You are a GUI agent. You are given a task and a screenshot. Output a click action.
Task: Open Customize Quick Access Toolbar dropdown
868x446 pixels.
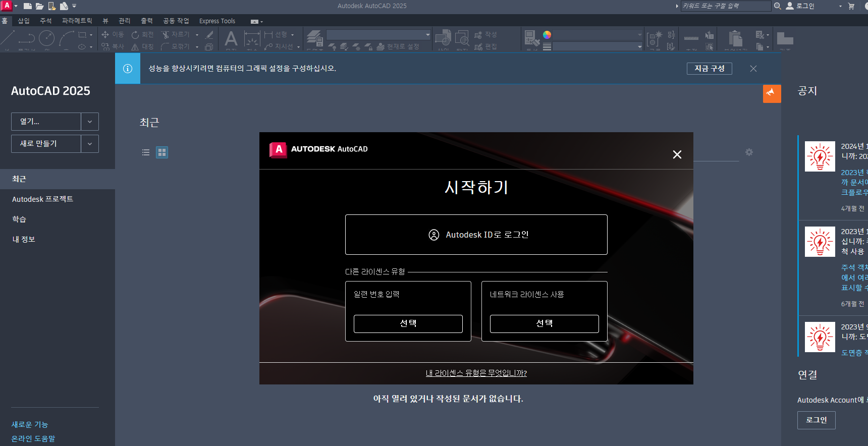coord(74,6)
